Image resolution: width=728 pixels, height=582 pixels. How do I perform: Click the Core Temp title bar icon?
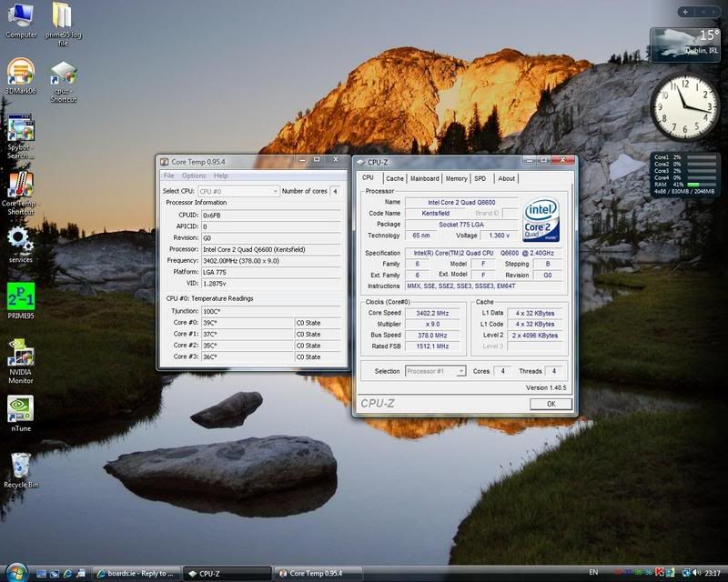165,162
